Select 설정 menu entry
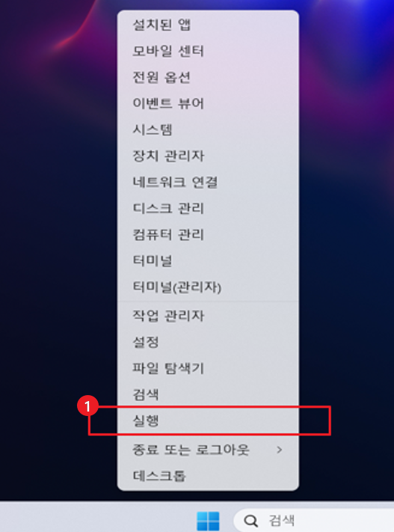 coord(208,342)
